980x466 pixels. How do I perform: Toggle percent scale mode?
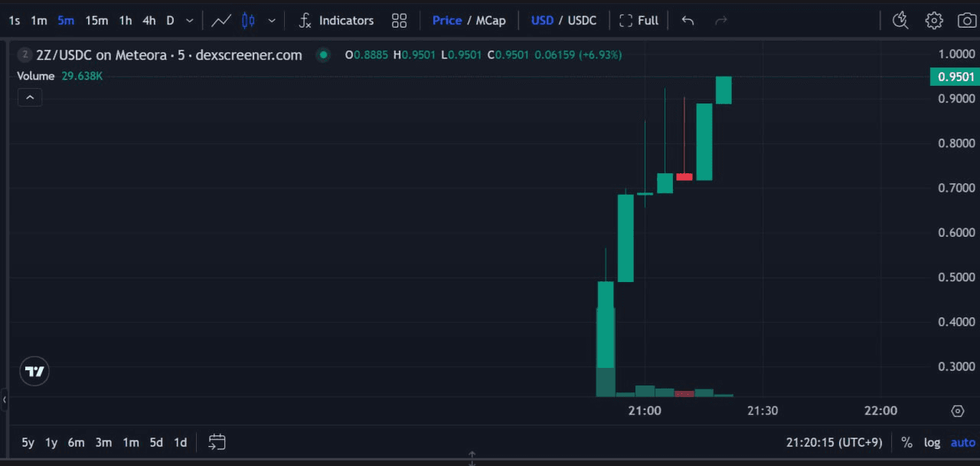[906, 442]
